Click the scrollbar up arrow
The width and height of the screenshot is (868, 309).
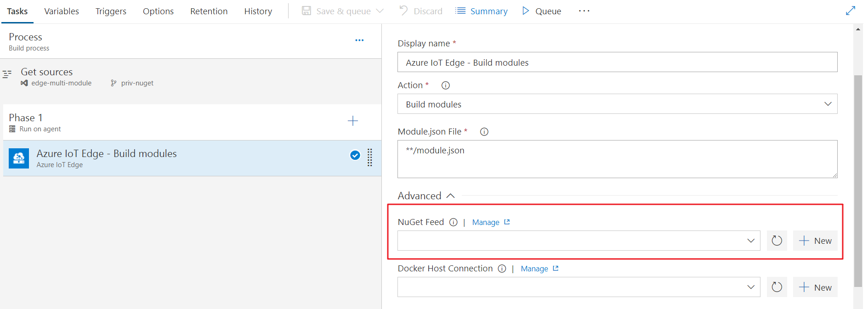pos(858,29)
